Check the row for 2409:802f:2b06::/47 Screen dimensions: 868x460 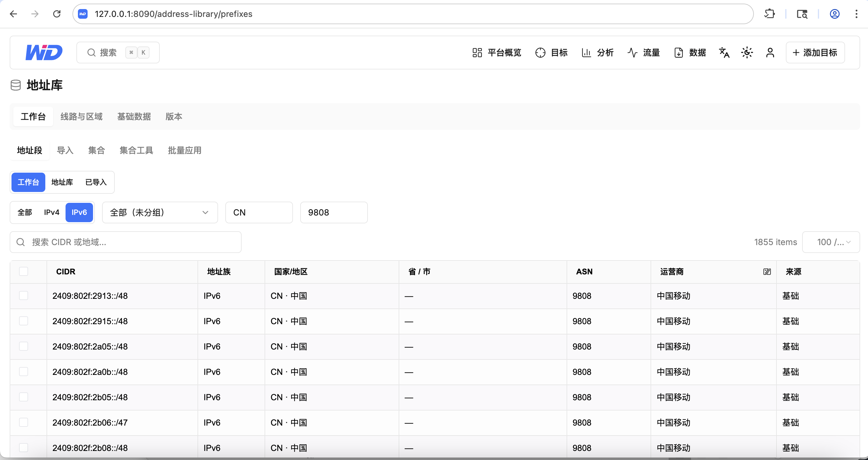pos(24,422)
